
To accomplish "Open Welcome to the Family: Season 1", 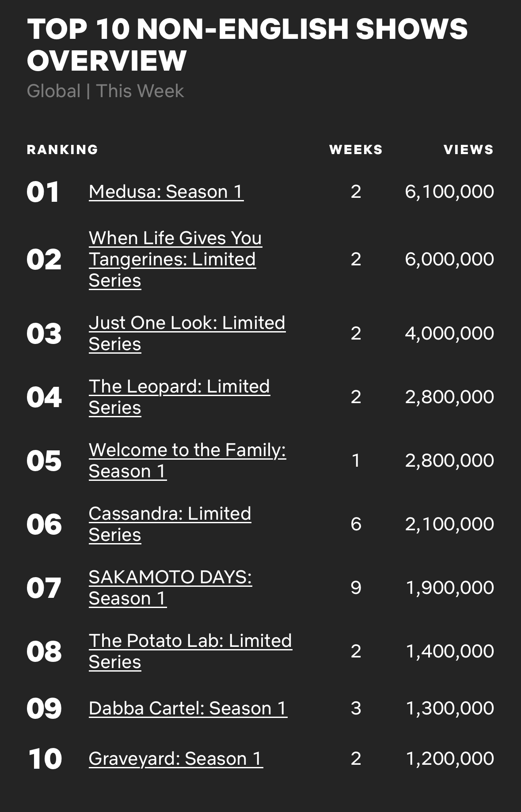I will pos(187,461).
